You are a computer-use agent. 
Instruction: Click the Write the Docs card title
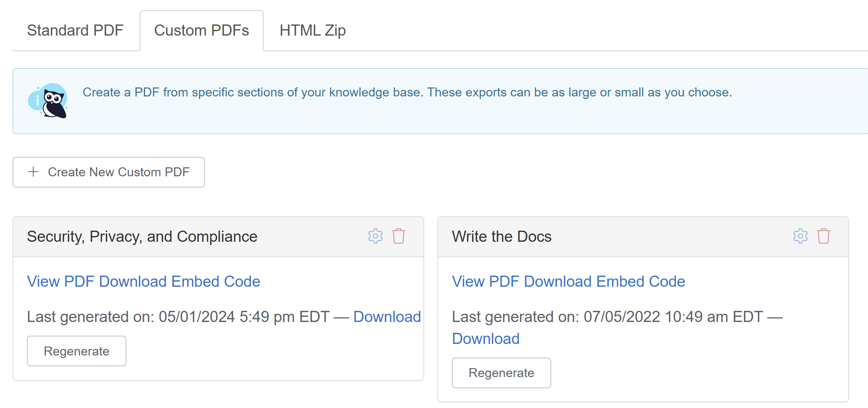(502, 236)
